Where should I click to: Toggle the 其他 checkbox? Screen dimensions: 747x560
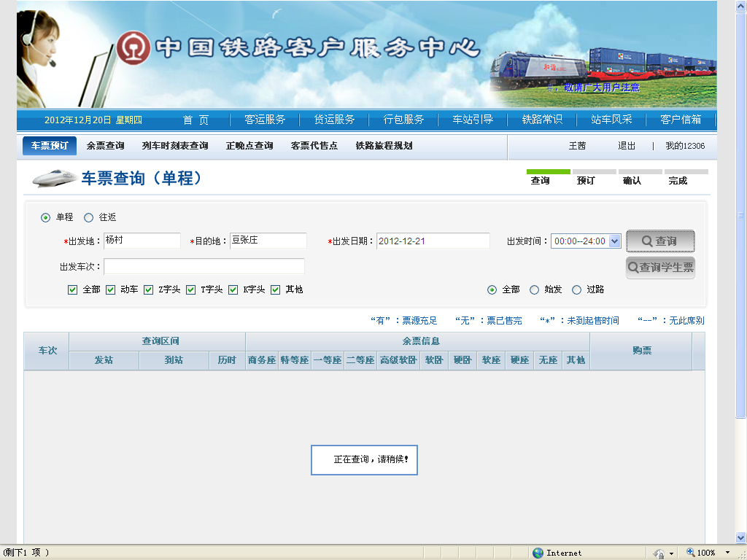(275, 289)
